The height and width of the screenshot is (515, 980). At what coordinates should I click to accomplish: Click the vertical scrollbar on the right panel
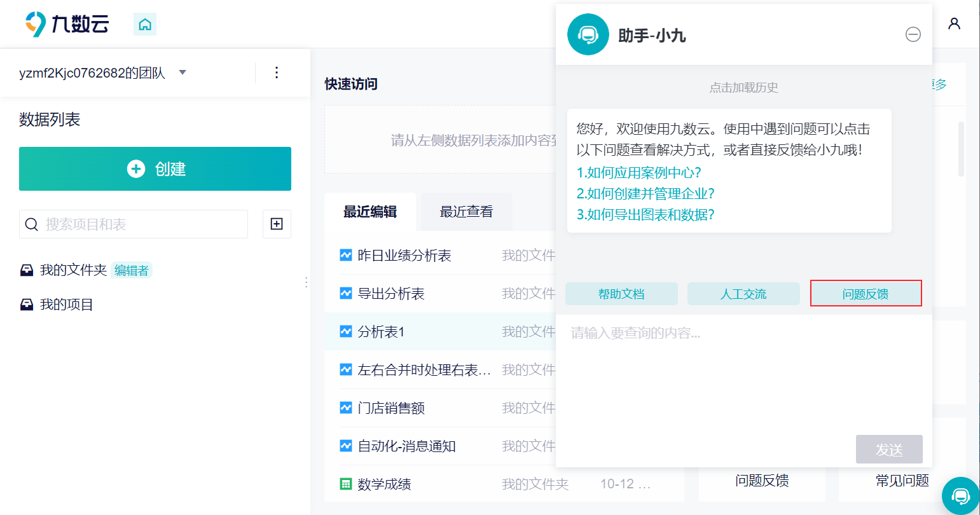tap(961, 149)
